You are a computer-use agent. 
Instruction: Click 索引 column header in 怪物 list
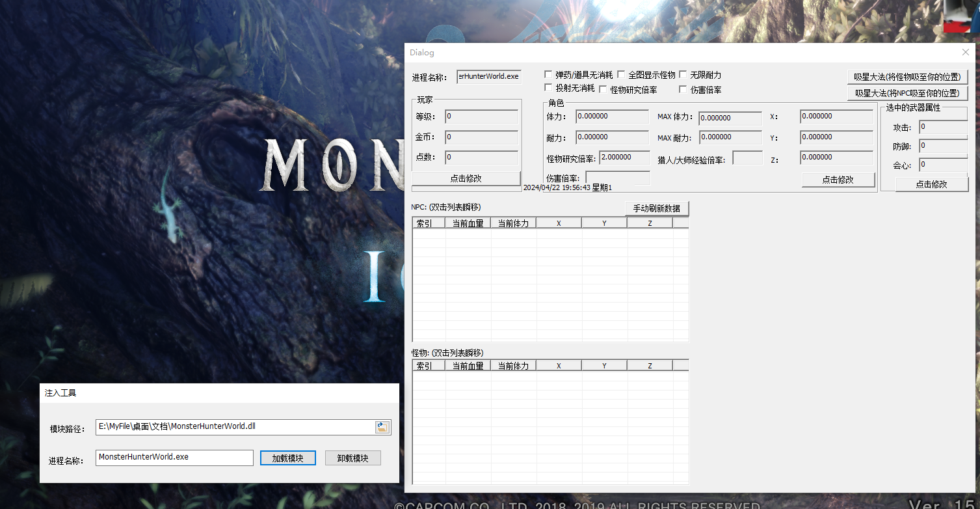[x=429, y=365]
